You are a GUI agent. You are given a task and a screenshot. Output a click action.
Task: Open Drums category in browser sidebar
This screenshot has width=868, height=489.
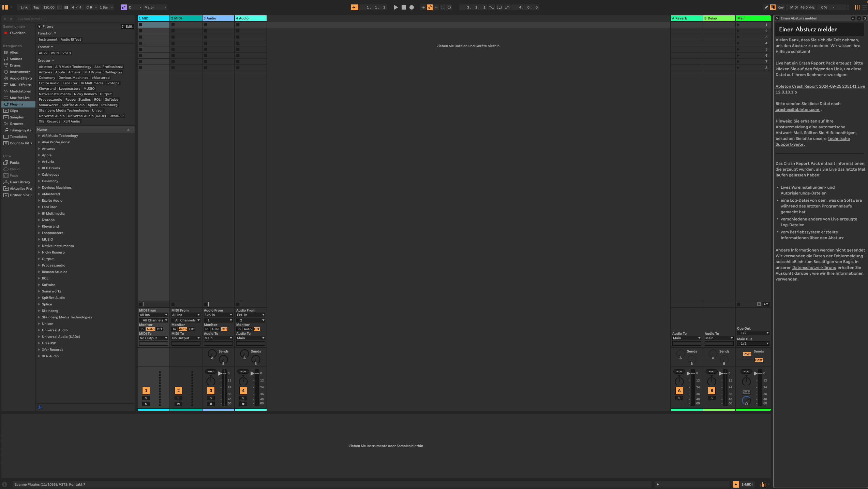tap(15, 65)
